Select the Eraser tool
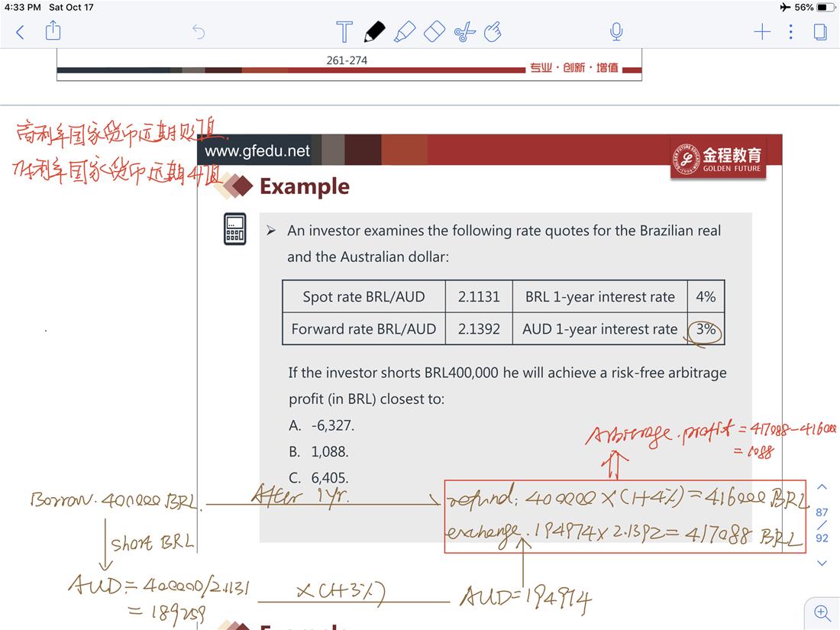840x630 pixels. point(435,31)
